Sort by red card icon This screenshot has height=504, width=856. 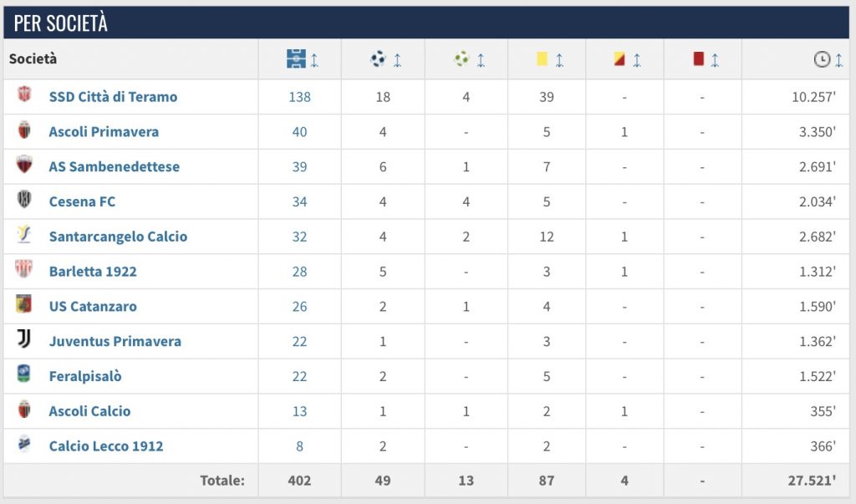click(699, 59)
